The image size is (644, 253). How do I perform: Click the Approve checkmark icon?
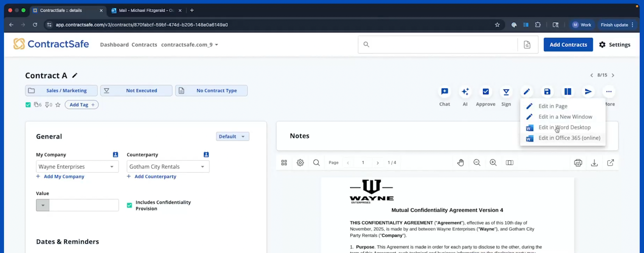point(485,92)
